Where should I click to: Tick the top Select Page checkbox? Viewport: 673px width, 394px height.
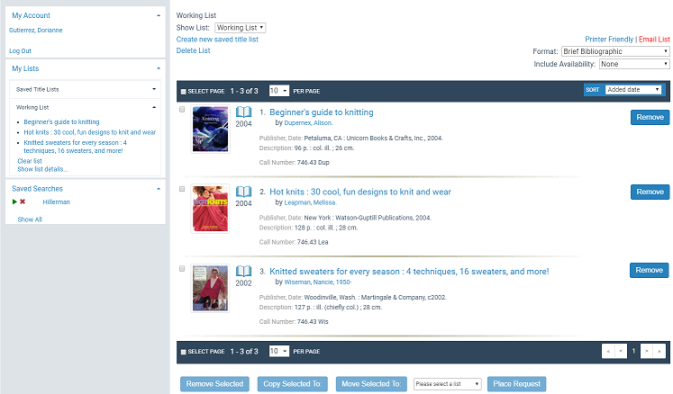click(x=184, y=91)
